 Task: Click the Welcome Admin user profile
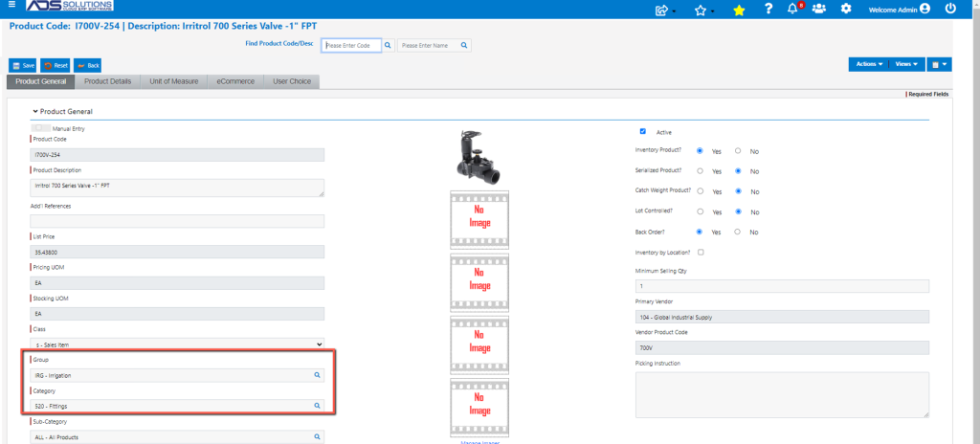tap(899, 9)
